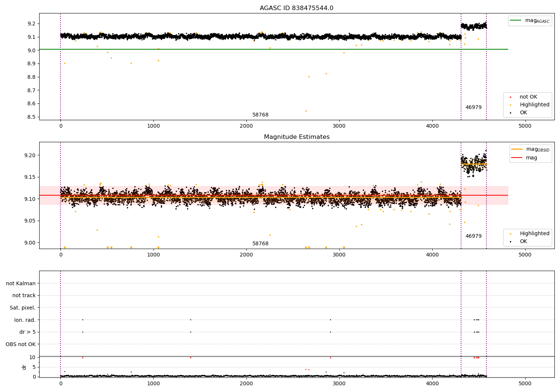Click the 9.05 tick on the middle y-axis
Screen dimensions: 560x392
point(30,221)
